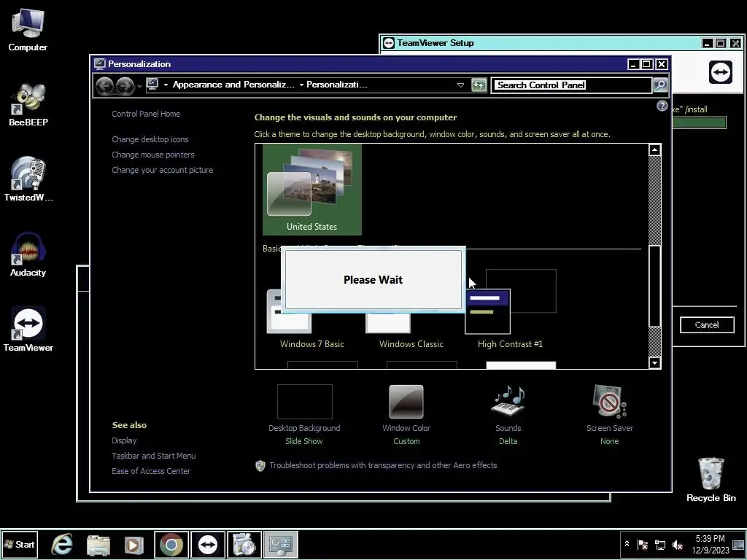Image resolution: width=747 pixels, height=560 pixels.
Task: Click the Control Panel icon in address bar
Action: tap(152, 85)
